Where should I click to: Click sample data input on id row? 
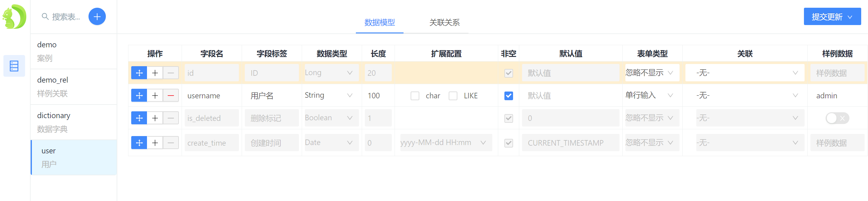837,73
